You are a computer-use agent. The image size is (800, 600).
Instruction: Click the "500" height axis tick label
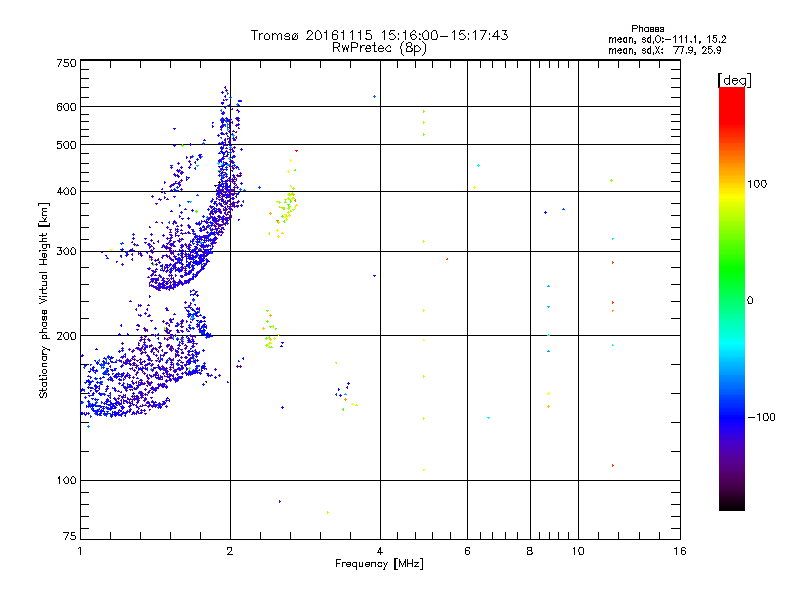tap(66, 145)
